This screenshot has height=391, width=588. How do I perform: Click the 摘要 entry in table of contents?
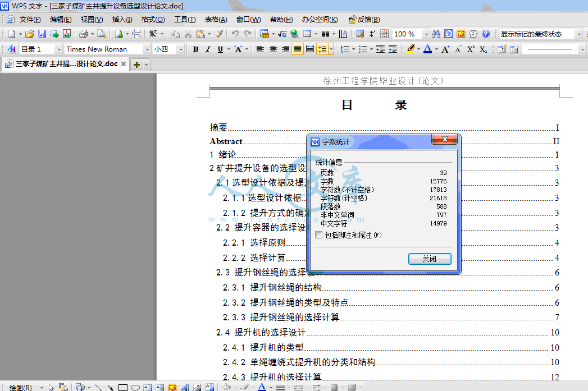coord(218,128)
